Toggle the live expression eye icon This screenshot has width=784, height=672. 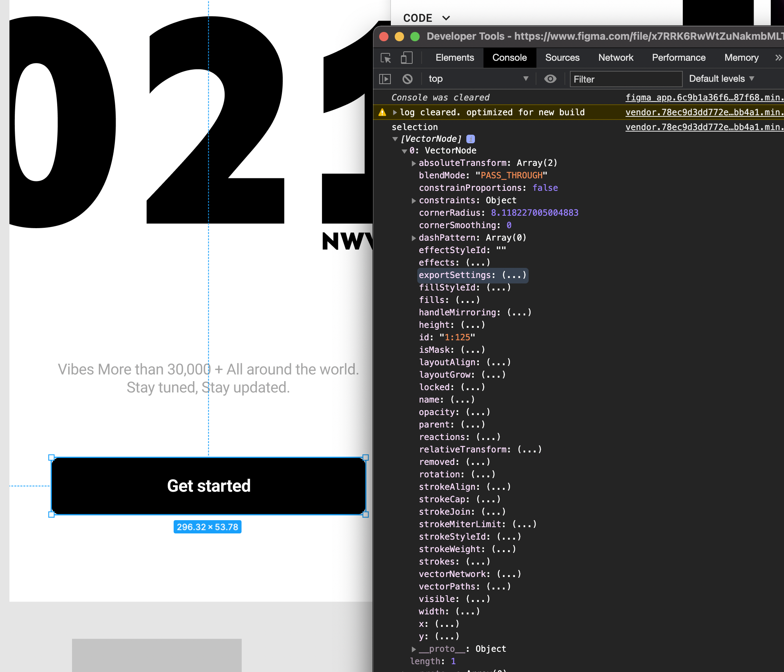pos(550,79)
